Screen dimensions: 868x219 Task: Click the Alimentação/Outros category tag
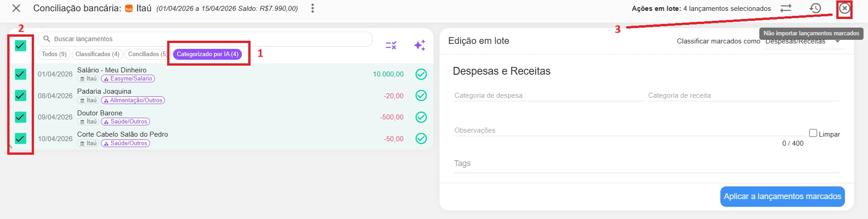pos(133,100)
